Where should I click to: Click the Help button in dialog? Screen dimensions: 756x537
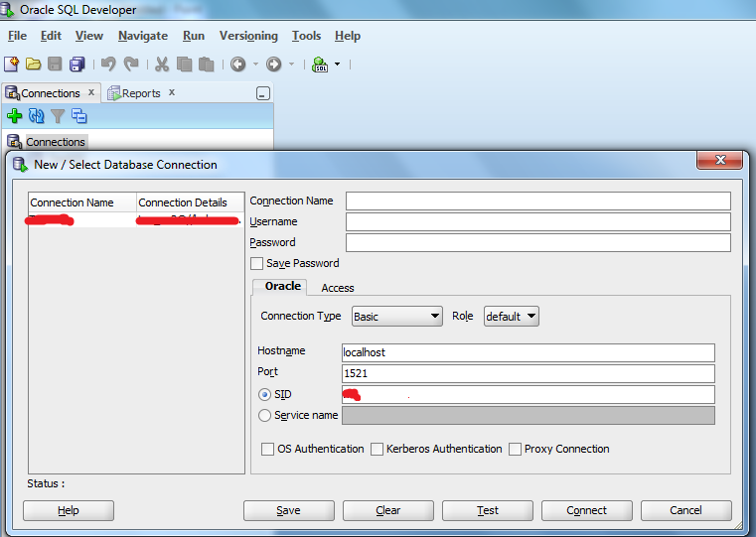coord(69,510)
